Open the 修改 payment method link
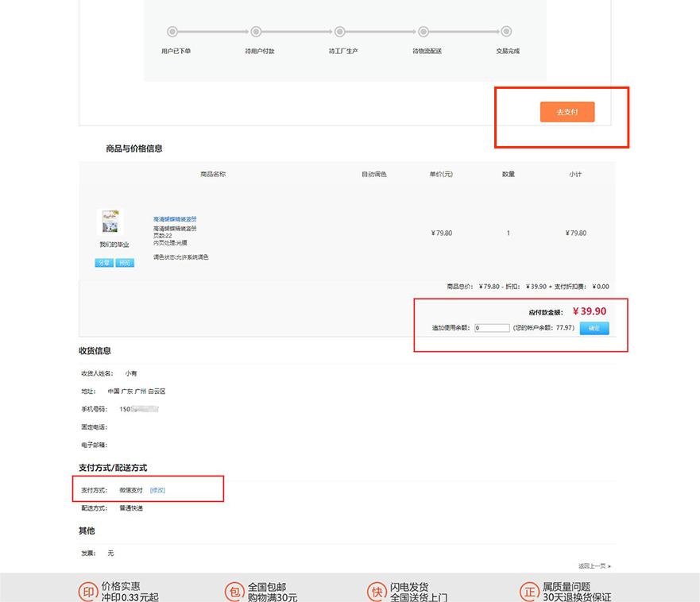700x602 pixels. point(157,490)
